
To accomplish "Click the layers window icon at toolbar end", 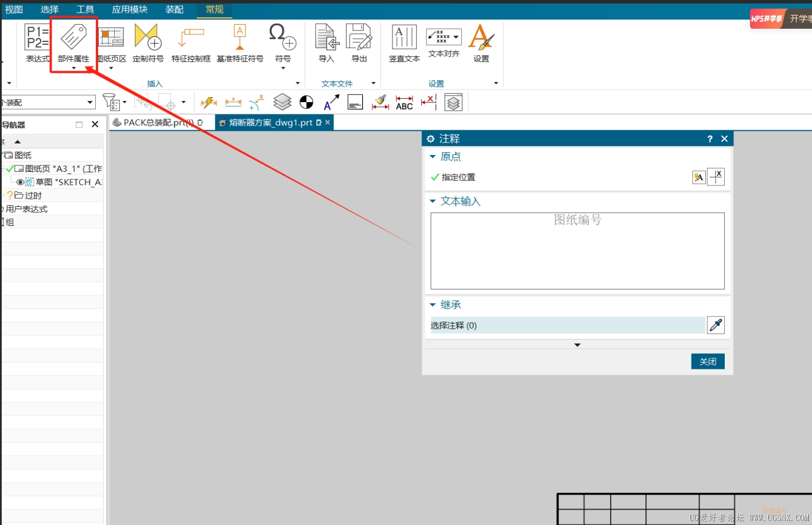I will [x=453, y=102].
